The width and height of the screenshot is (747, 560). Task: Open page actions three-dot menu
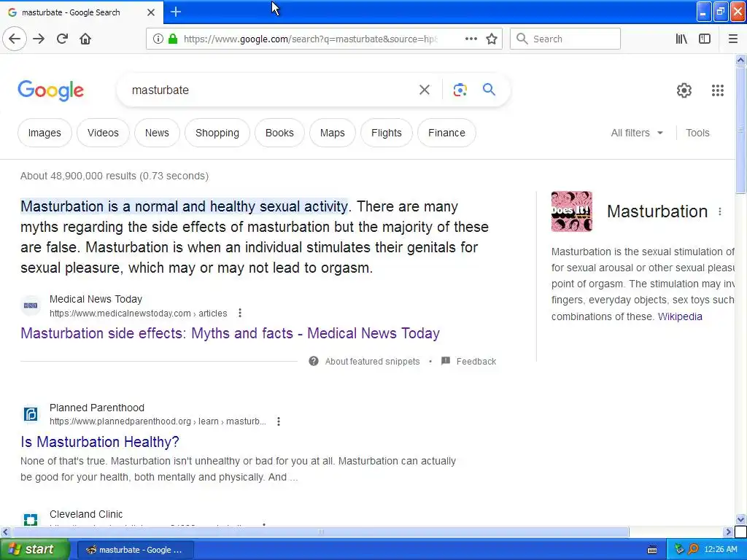pos(471,39)
